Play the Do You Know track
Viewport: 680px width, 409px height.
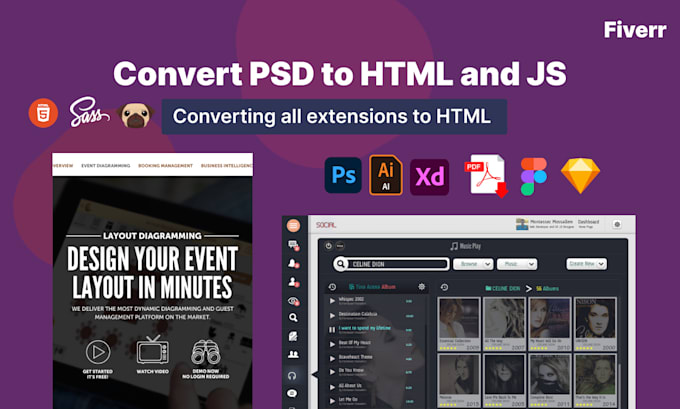[x=332, y=372]
